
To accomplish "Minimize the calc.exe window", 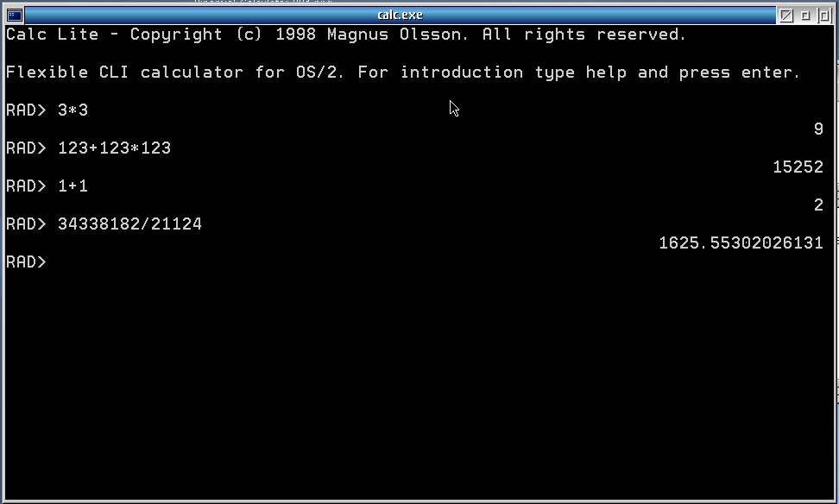I will coord(805,15).
